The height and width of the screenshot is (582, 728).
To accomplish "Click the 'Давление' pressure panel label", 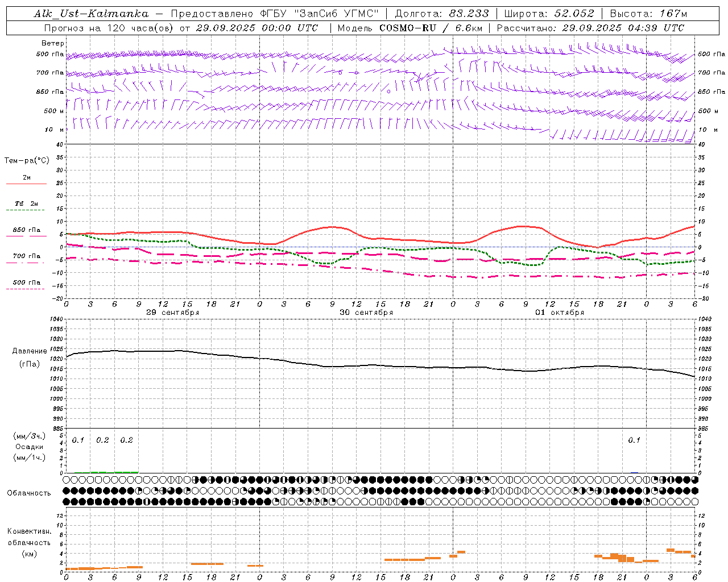I will pyautogui.click(x=30, y=351).
